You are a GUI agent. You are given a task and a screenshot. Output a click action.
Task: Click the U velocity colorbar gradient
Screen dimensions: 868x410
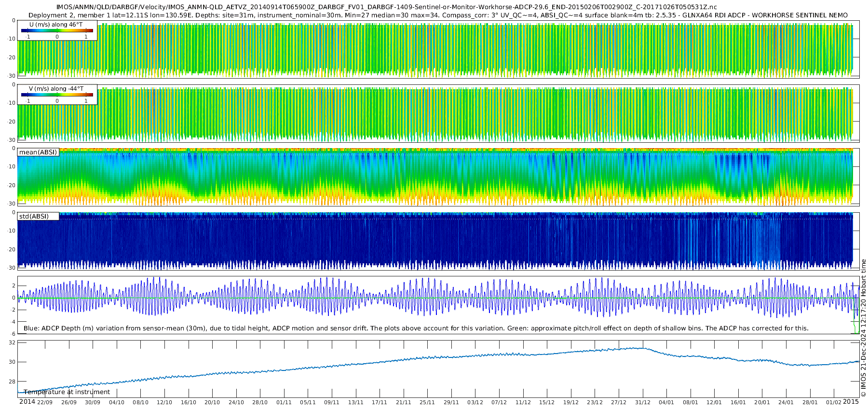57,31
